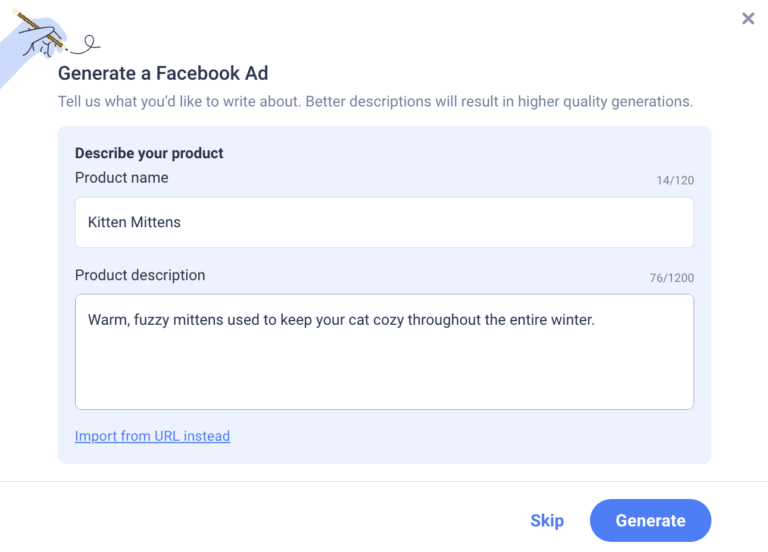768x552 pixels.
Task: Close the Generate a Facebook Ad dialog
Action: [748, 18]
